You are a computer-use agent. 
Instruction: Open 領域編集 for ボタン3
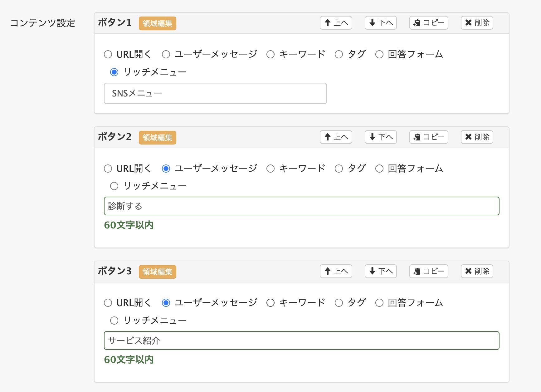[x=158, y=272]
